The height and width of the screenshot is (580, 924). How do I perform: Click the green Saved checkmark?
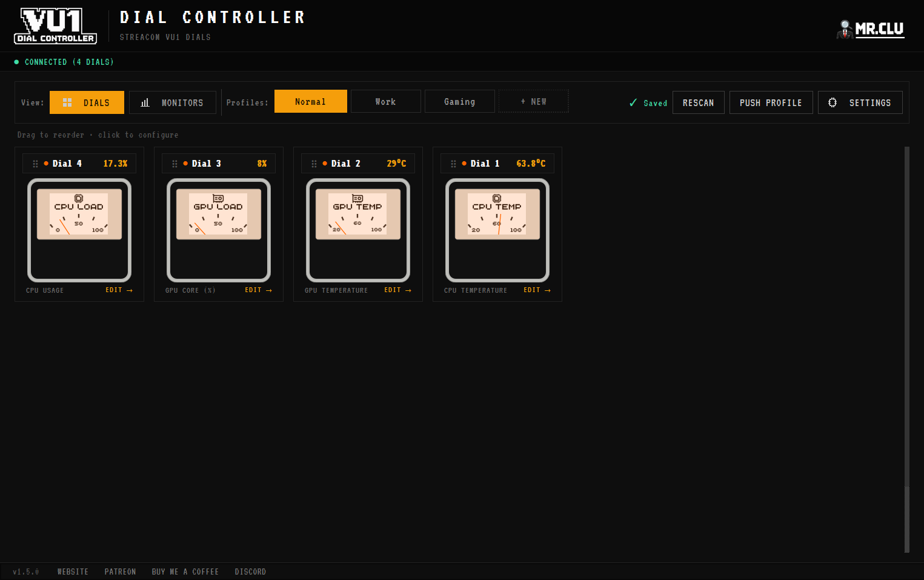click(633, 102)
